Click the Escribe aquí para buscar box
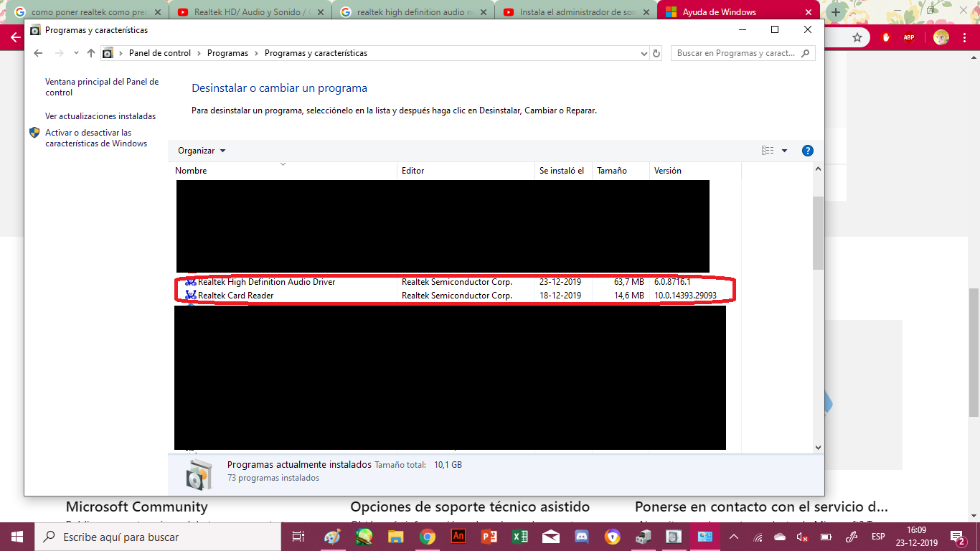 click(x=158, y=537)
